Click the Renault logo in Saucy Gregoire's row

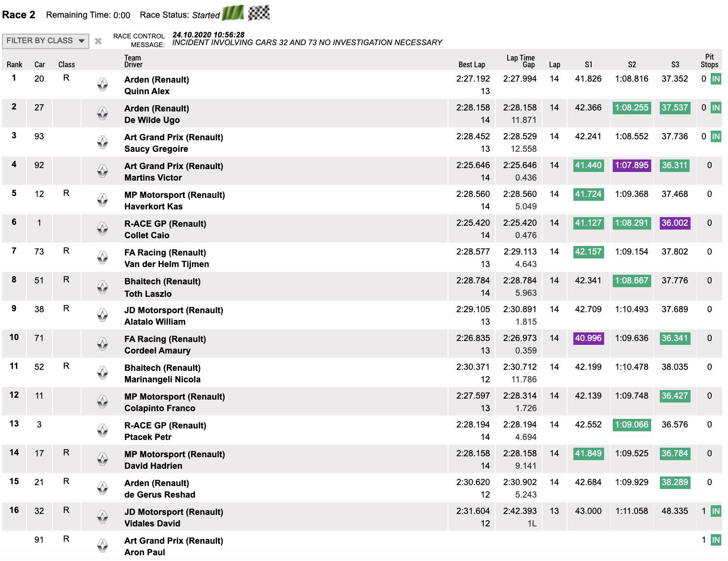pos(102,142)
